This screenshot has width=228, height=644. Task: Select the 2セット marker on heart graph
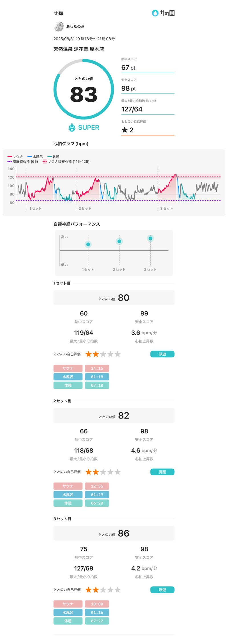pyautogui.click(x=85, y=209)
